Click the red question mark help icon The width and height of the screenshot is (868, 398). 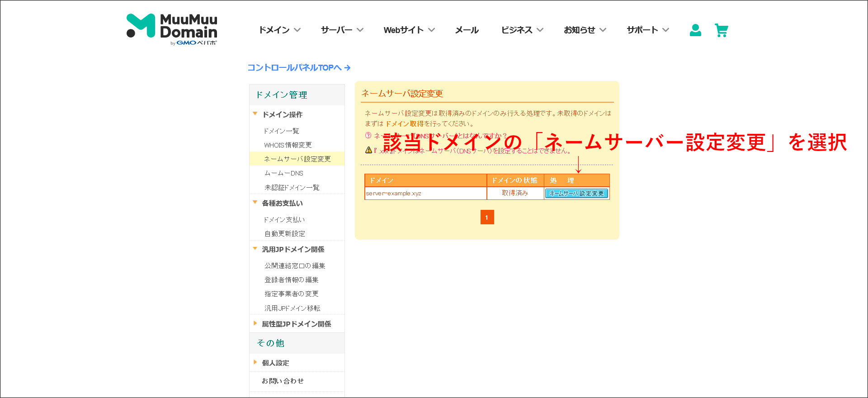tap(368, 135)
